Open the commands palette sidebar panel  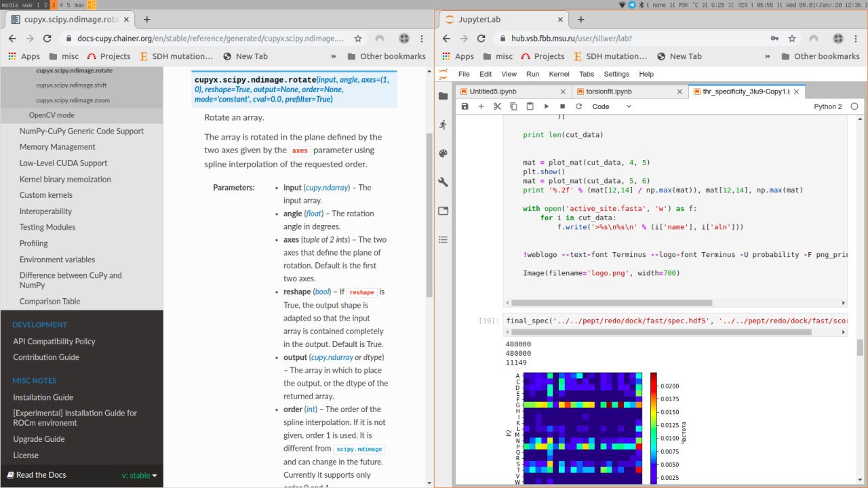[443, 153]
